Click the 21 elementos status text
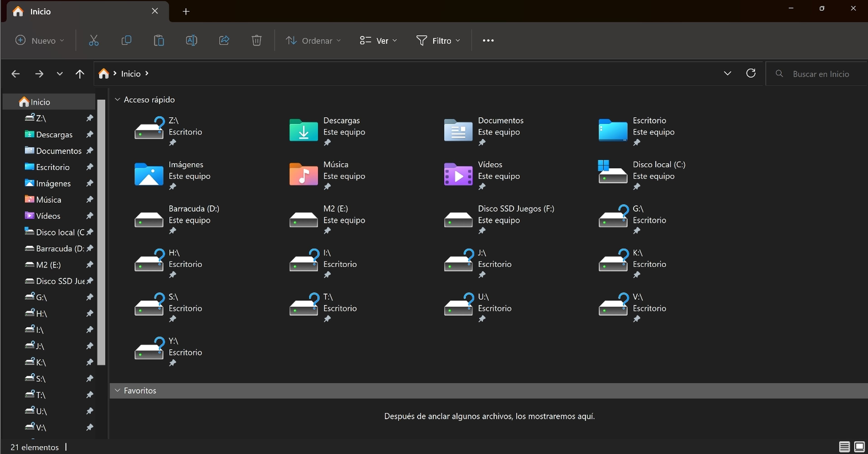Screen dimensions: 868x454 [x=35, y=447]
